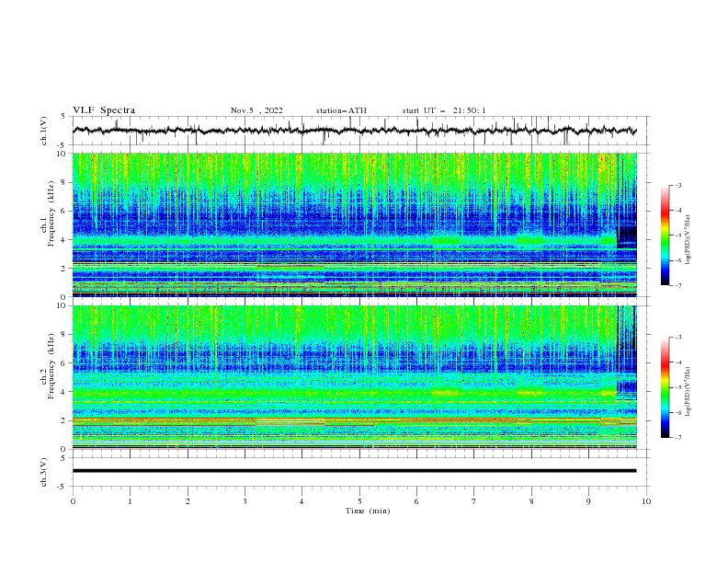Click the "VLF Spectra" title text
This screenshot has height=563, width=728.
[104, 110]
